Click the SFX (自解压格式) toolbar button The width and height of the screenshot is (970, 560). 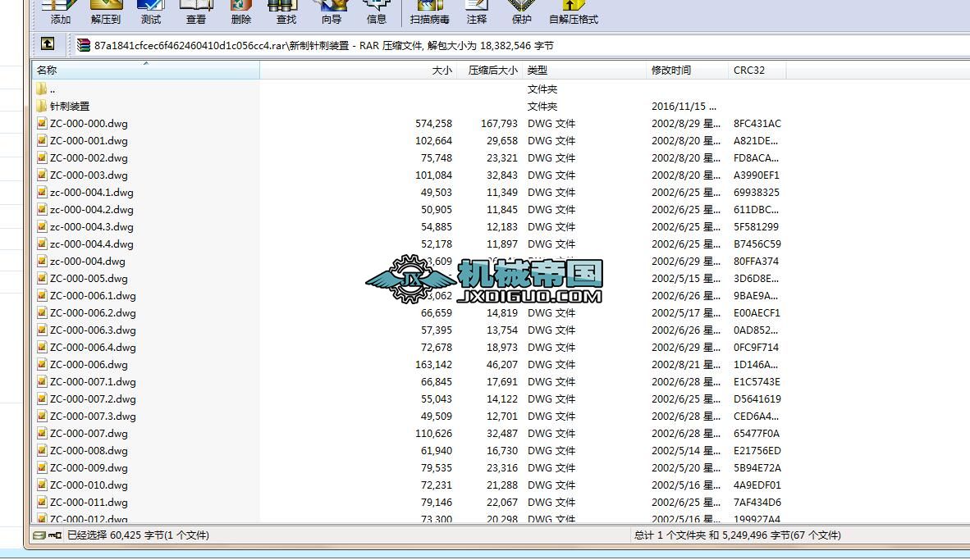574,13
